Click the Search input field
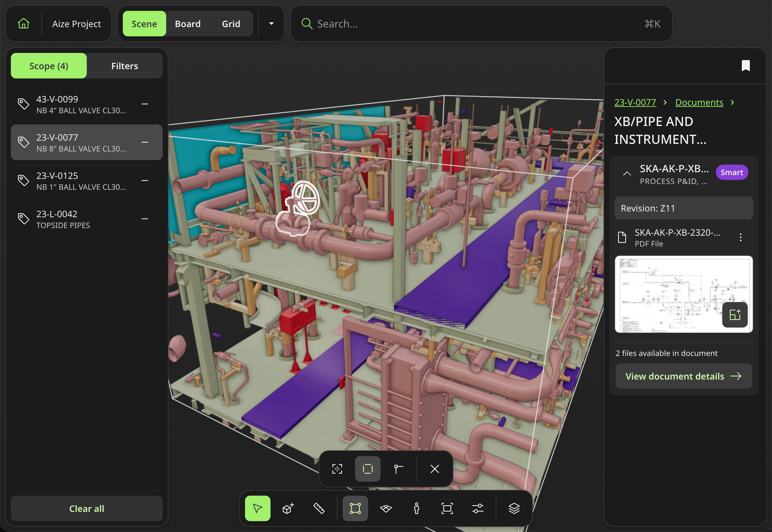This screenshot has height=532, width=772. click(481, 24)
